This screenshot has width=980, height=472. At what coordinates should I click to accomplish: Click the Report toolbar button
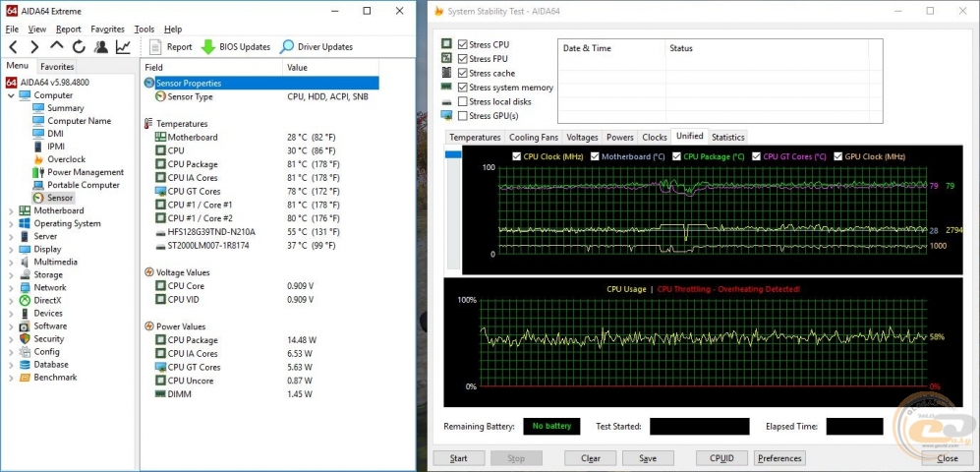tap(171, 47)
